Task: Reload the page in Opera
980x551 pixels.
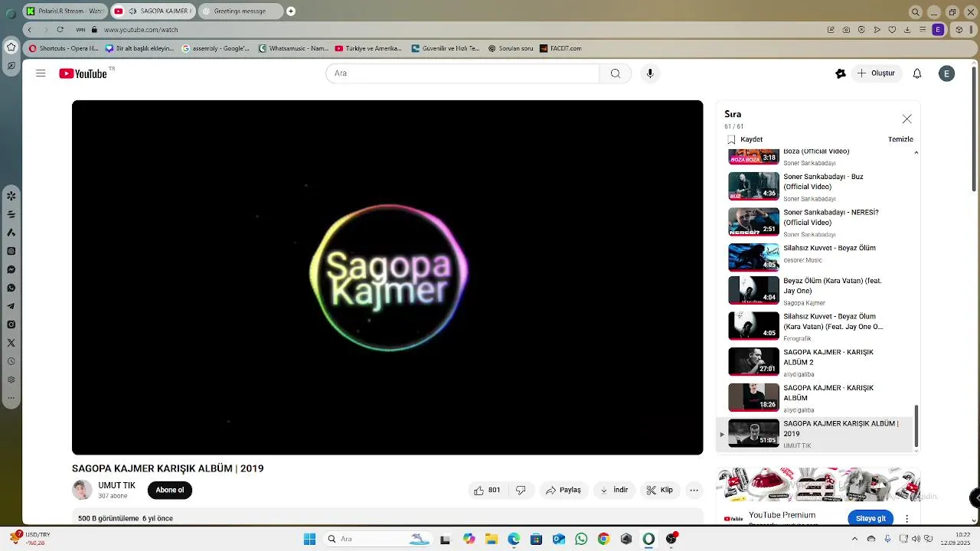Action: (60, 30)
